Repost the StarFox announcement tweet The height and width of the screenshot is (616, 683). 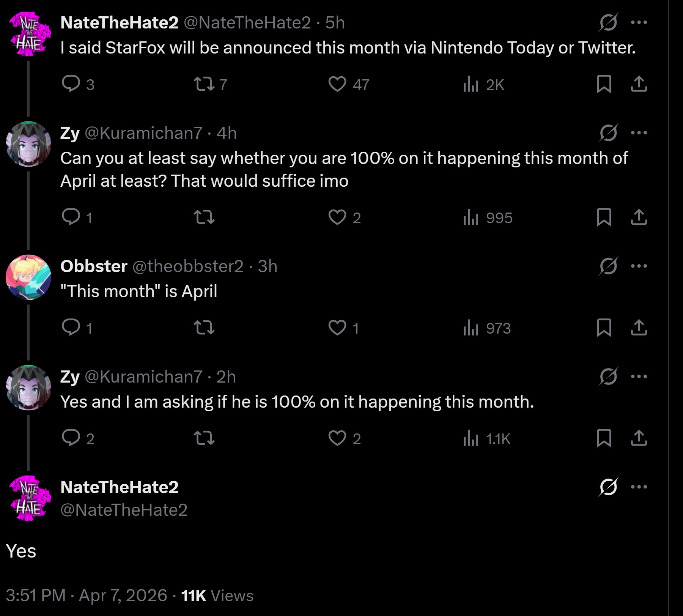click(204, 84)
